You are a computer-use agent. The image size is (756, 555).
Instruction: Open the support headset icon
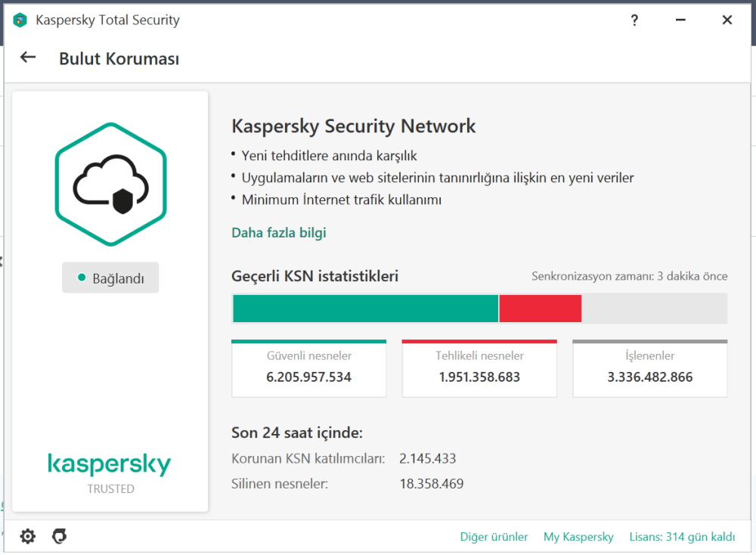[59, 536]
